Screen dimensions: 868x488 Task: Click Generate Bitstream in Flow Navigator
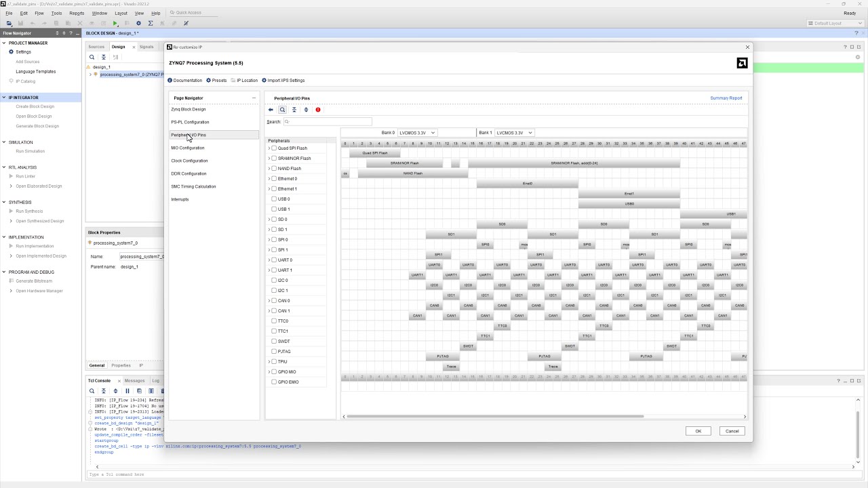tap(34, 281)
